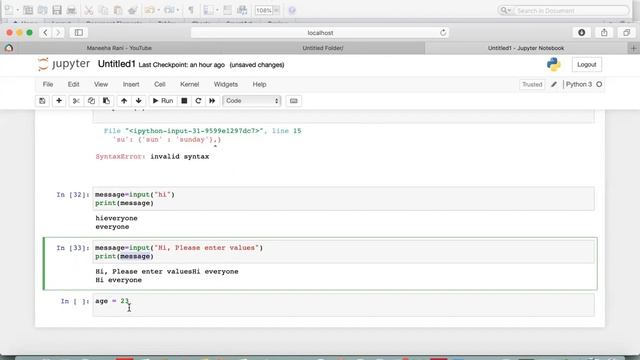Screen dimensions: 640x360
Task: Interrupt the kernel with stop icon
Action: click(184, 101)
